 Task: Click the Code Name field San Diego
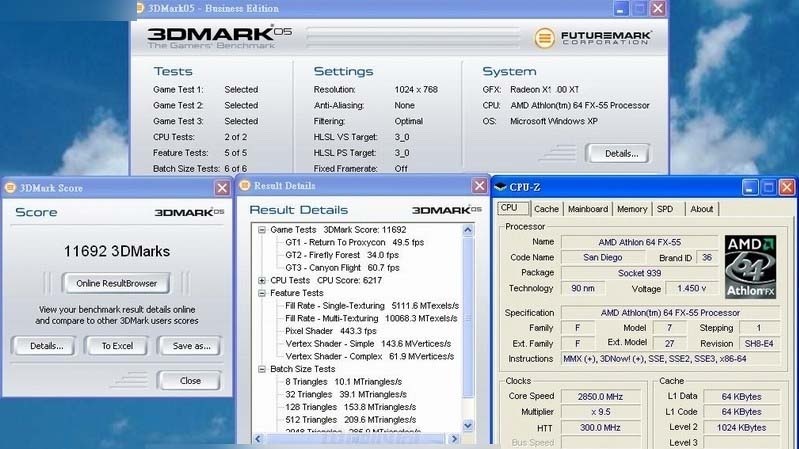tap(602, 257)
